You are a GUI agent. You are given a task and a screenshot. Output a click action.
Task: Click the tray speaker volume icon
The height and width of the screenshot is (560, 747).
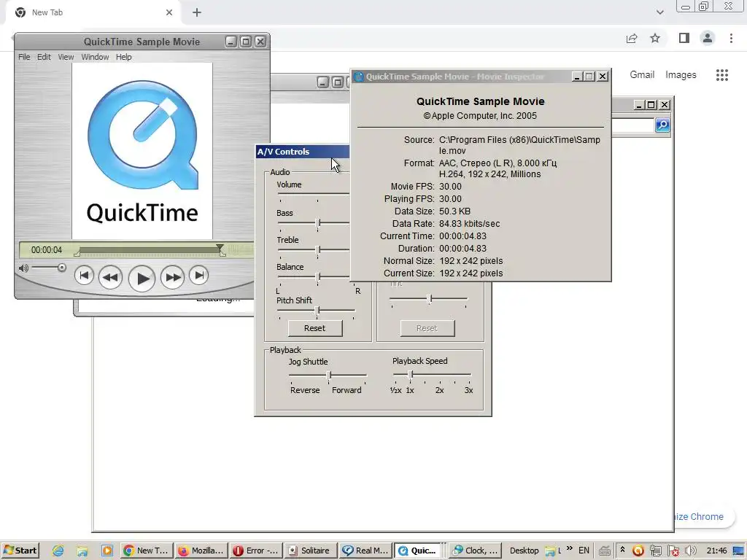tap(690, 551)
